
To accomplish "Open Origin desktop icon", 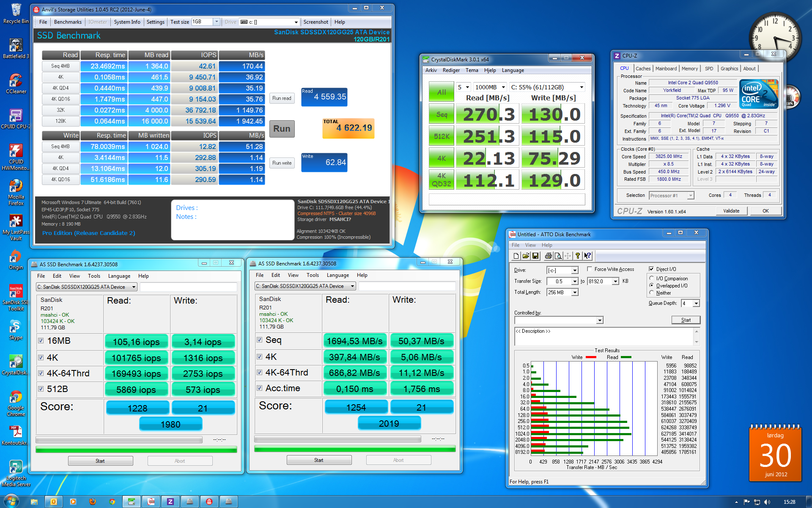I will tap(16, 260).
